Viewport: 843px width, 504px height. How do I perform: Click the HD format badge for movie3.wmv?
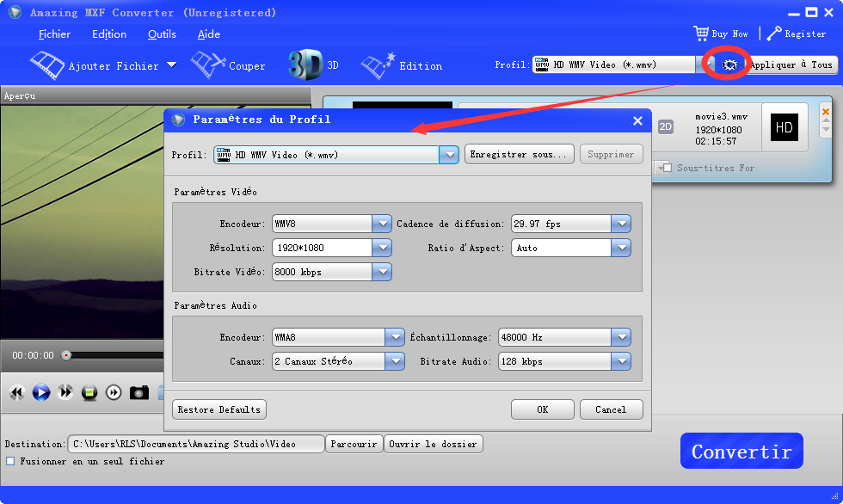pos(784,127)
